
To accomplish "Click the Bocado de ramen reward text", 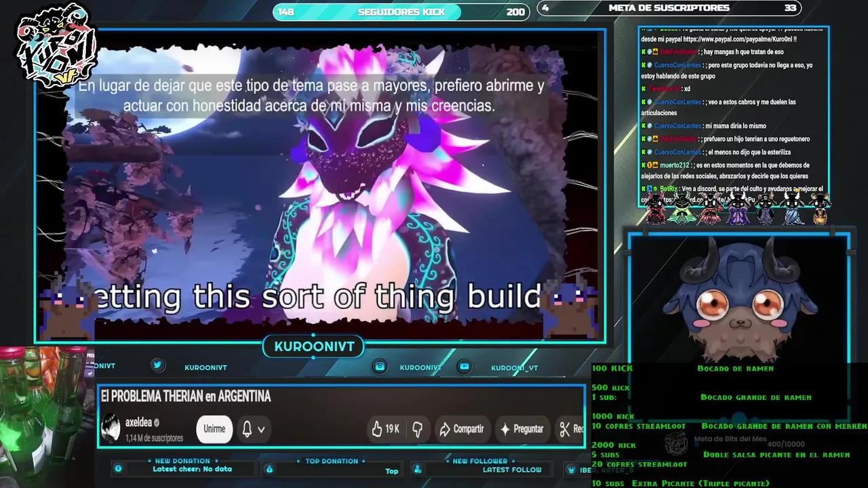I will pyautogui.click(x=735, y=369).
